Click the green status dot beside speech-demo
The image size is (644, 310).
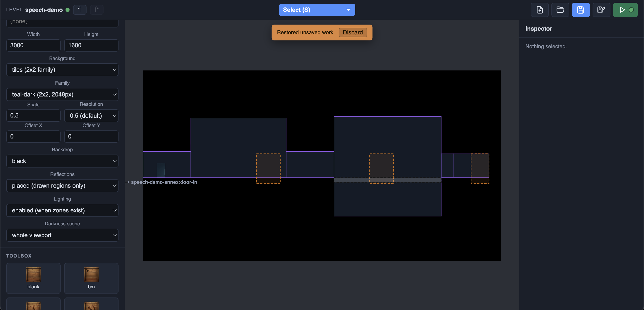pos(68,10)
